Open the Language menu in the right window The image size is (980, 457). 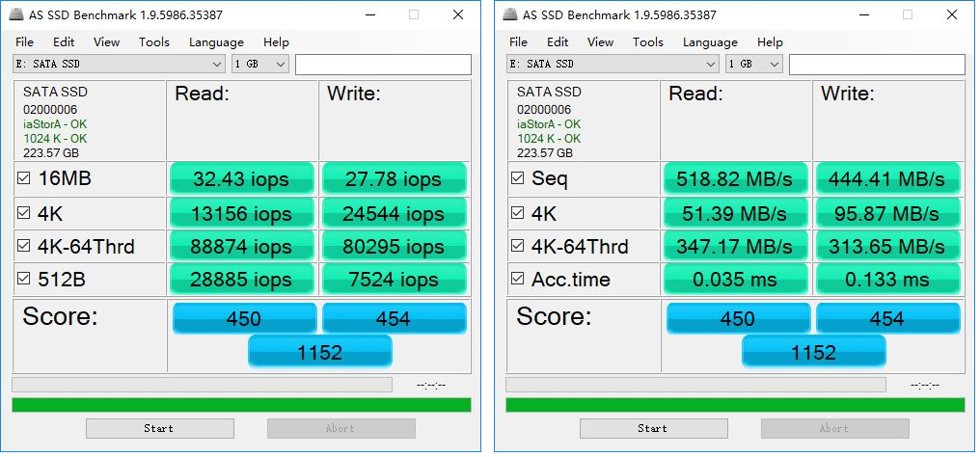[710, 41]
